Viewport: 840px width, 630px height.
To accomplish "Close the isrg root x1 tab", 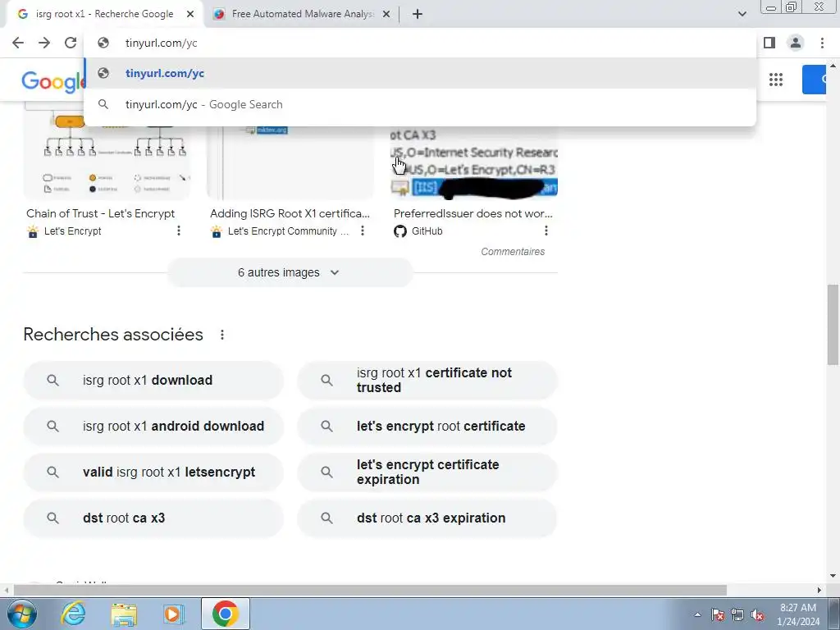I will coord(190,15).
